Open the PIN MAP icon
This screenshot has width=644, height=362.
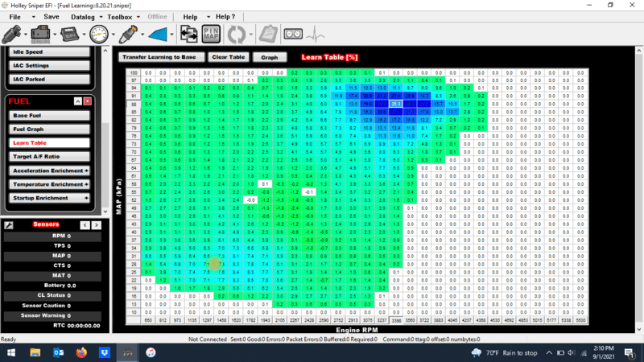click(x=211, y=34)
